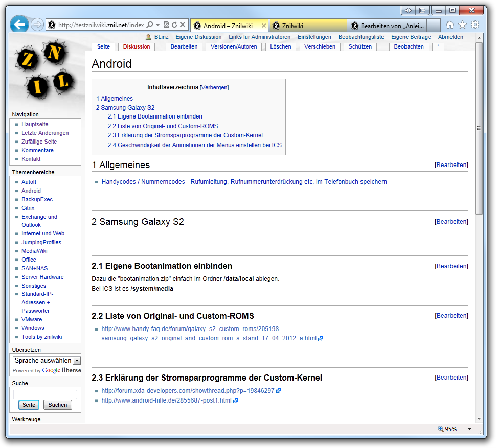Click the compatibility view icon in address bar
The width and height of the screenshot is (496, 448).
166,25
